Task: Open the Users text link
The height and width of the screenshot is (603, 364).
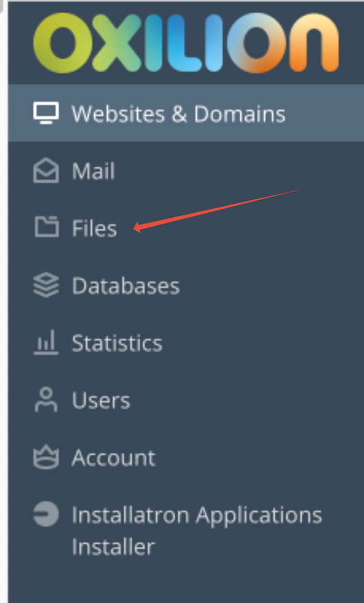Action: [101, 400]
